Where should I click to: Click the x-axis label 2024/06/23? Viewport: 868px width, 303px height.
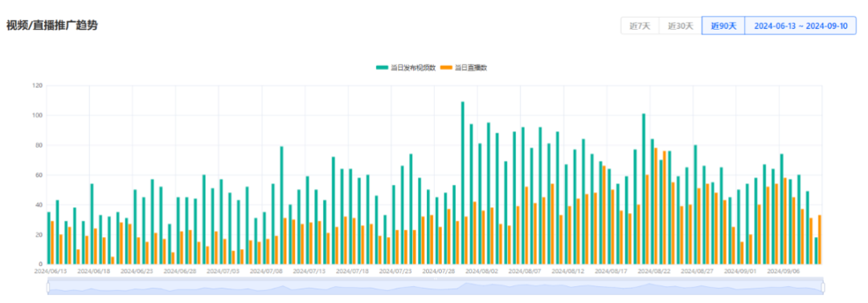pos(136,272)
